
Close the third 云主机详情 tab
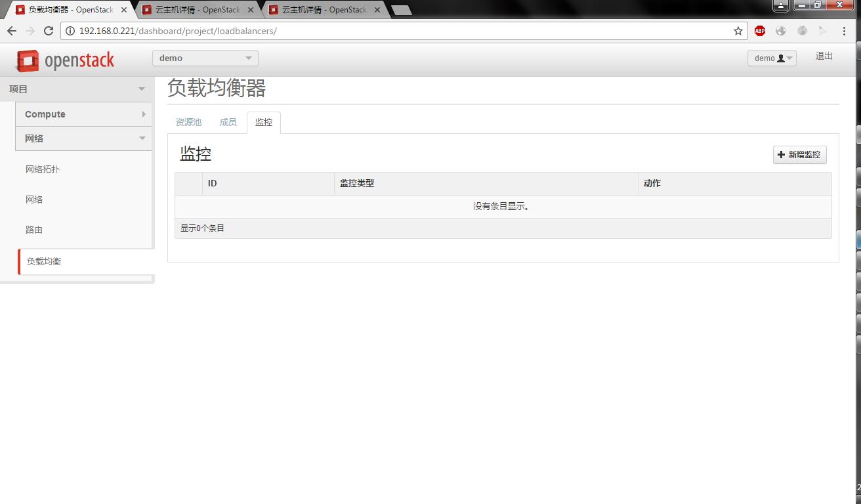(x=377, y=10)
